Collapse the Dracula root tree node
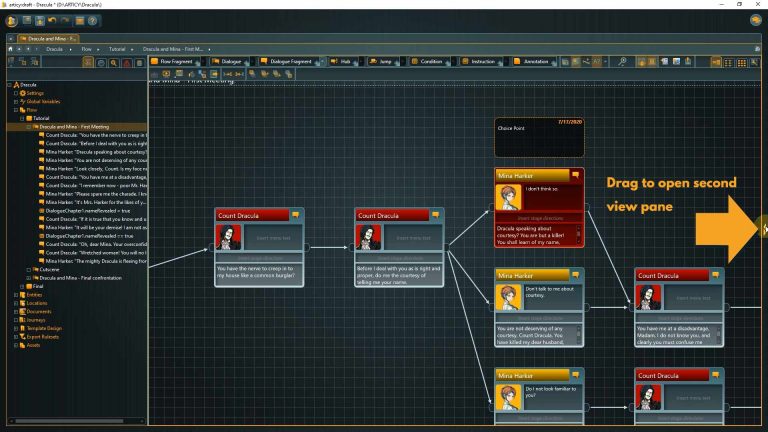The height and width of the screenshot is (432, 768). 9,85
